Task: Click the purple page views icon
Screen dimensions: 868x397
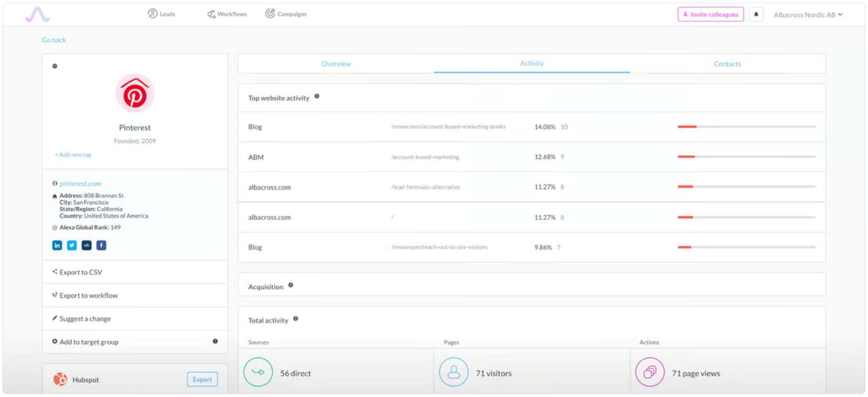Action: [650, 372]
